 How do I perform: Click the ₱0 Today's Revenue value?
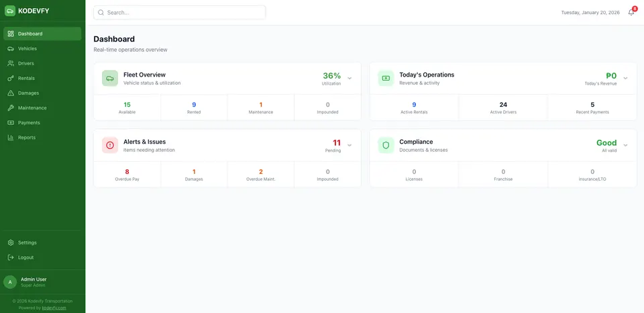point(611,76)
